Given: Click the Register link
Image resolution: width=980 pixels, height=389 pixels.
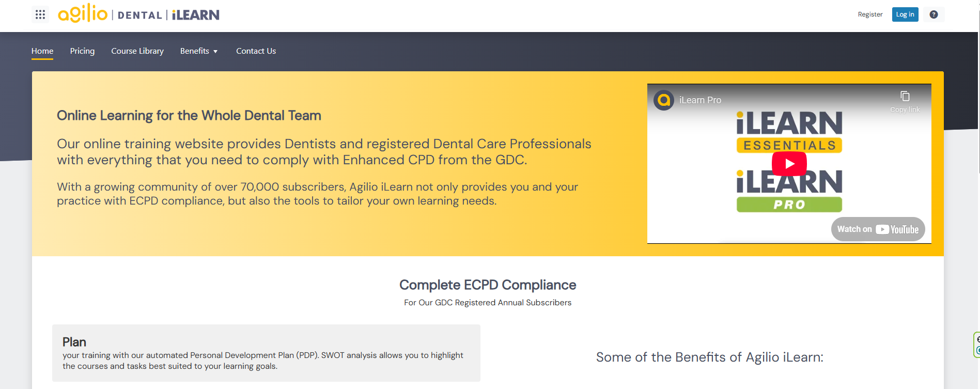Looking at the screenshot, I should coord(870,14).
